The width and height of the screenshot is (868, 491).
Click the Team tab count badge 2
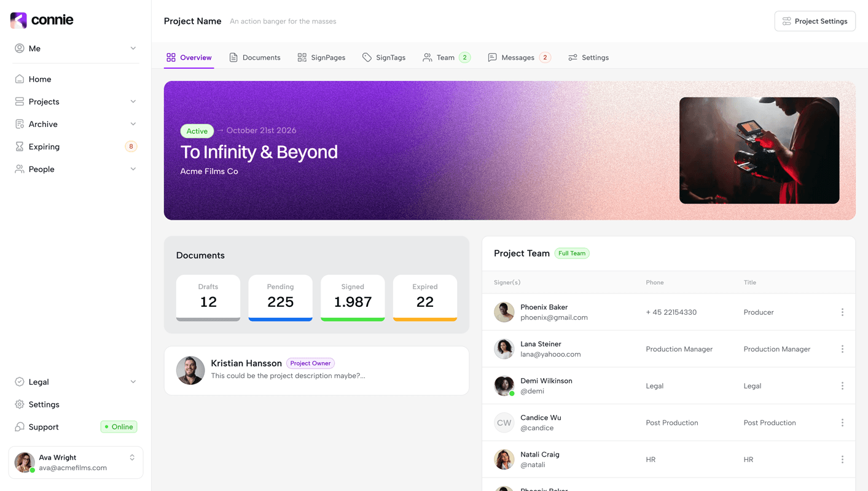click(465, 58)
